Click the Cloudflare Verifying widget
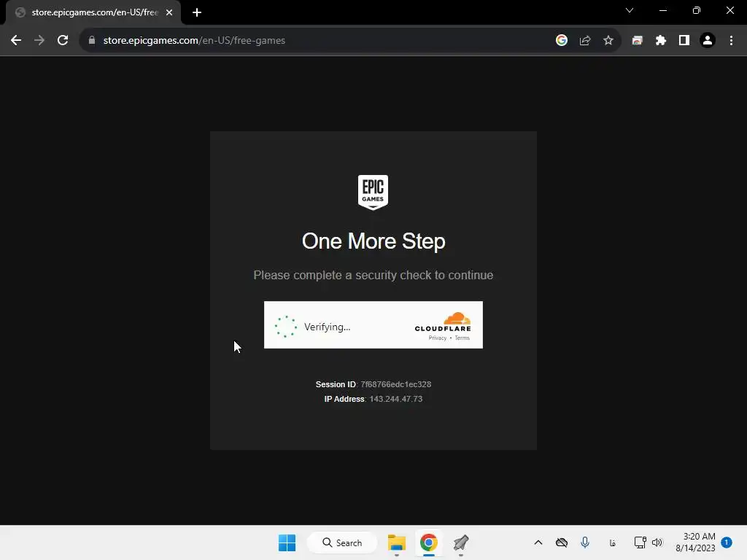Viewport: 747px width, 560px height. pos(373,324)
